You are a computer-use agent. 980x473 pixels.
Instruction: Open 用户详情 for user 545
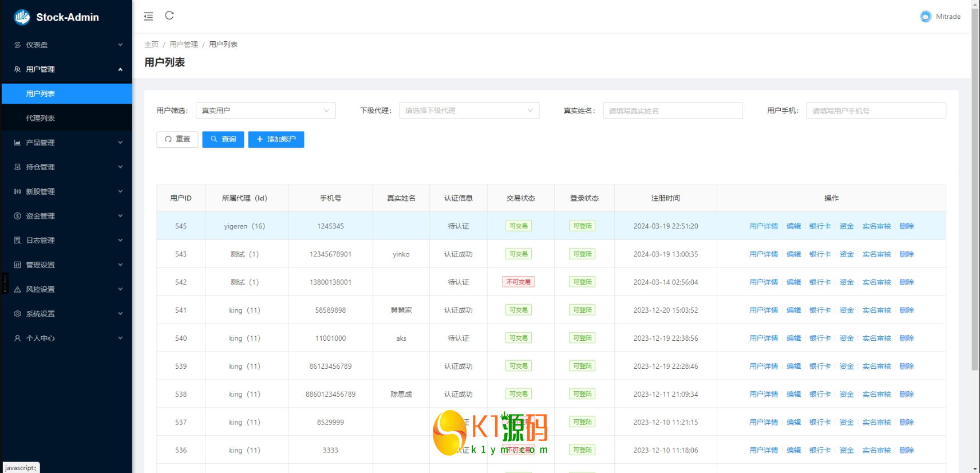pyautogui.click(x=764, y=226)
